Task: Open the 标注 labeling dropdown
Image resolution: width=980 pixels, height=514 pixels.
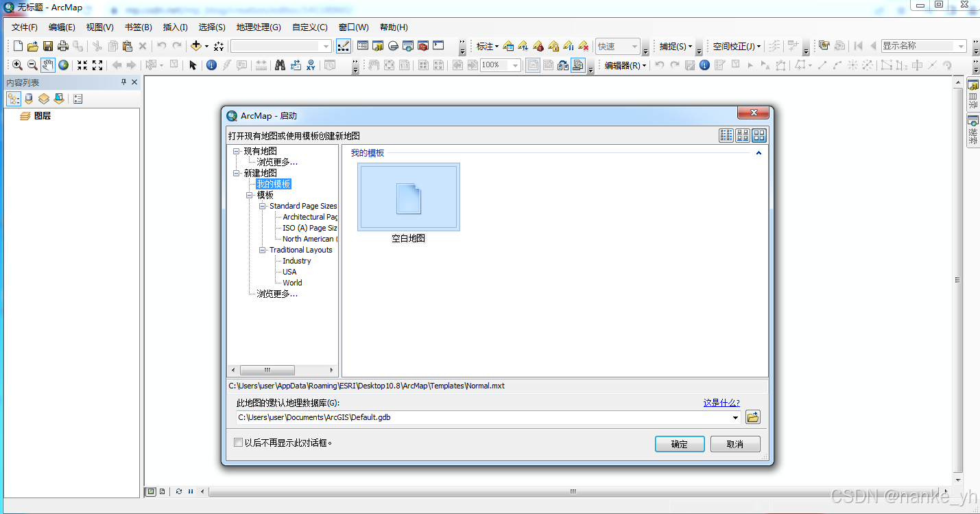Action: [488, 46]
